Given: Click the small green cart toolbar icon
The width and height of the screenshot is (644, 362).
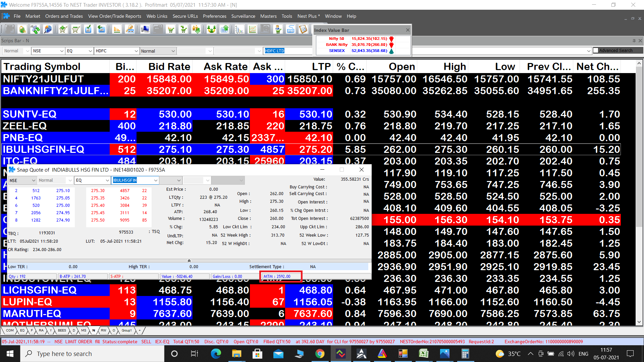Looking at the screenshot, I should 171,29.
